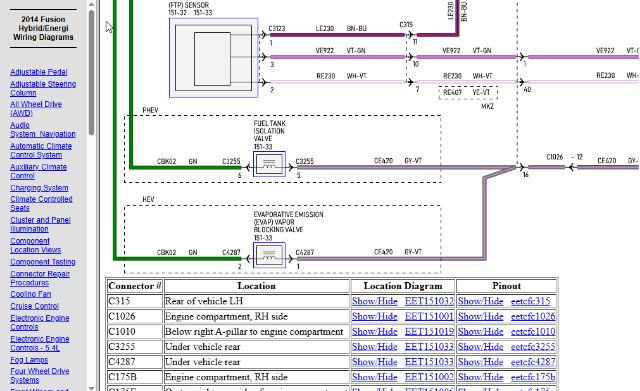Open EET151032 location diagram link
This screenshot has width=640, height=391.
click(429, 301)
